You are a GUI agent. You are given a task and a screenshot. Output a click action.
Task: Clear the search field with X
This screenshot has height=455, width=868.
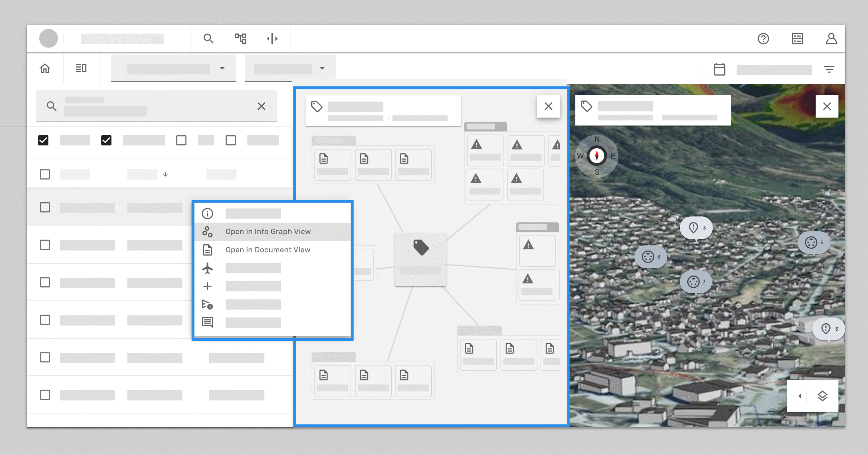261,106
